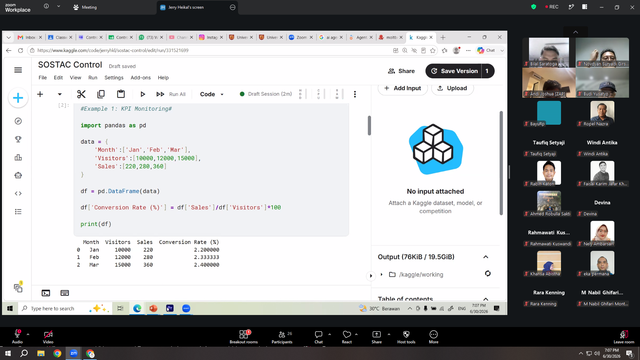Paste cell using clipboard icon
This screenshot has width=640, height=360.
121,94
